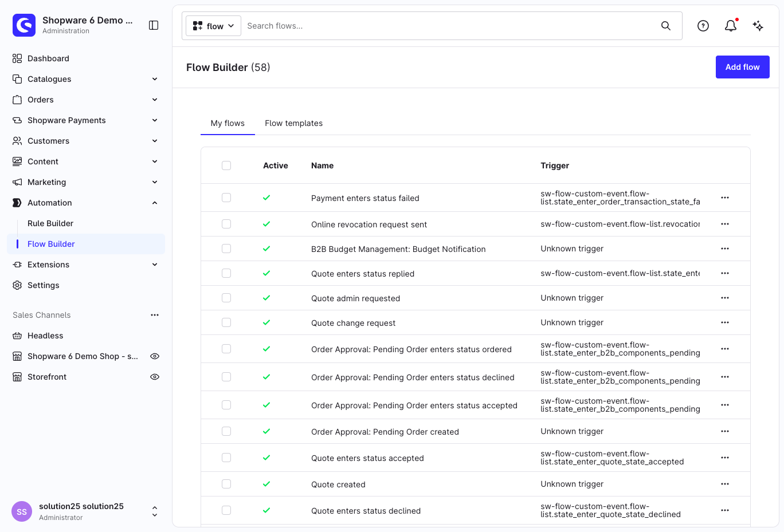
Task: Toggle visibility eye for Shopware 6 Demo Shop channel
Action: point(155,356)
